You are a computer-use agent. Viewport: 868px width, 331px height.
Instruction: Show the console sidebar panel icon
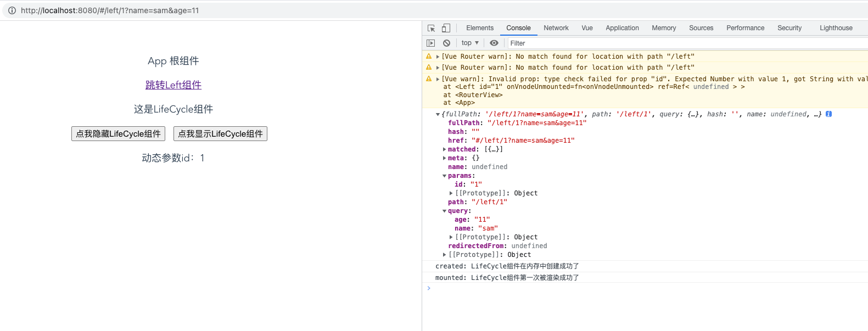click(431, 43)
